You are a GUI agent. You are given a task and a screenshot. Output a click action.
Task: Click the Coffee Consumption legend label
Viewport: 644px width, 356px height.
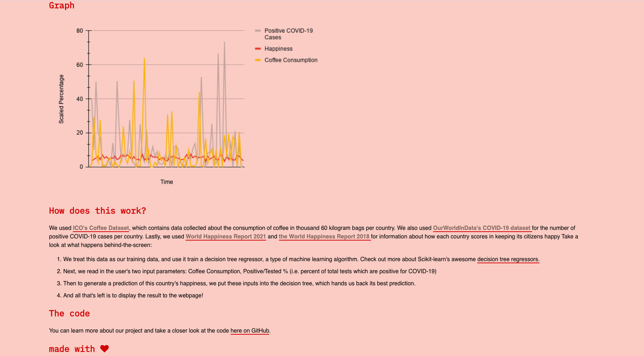pos(291,60)
